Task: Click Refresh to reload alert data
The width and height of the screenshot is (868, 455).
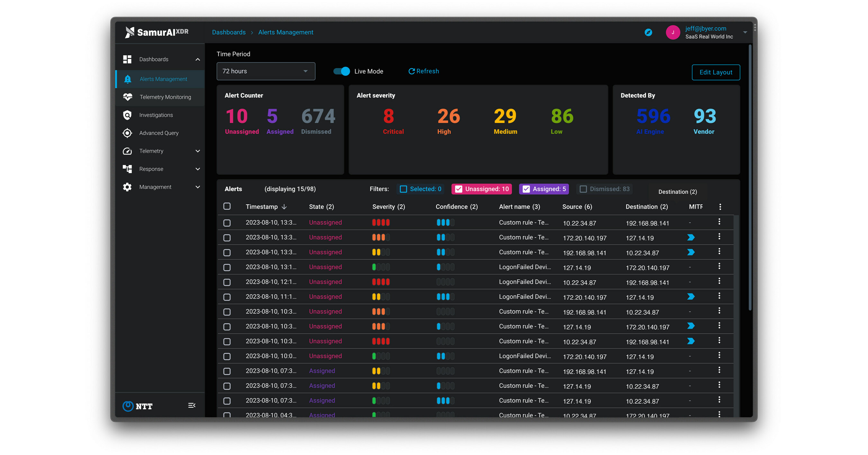Action: [x=423, y=71]
